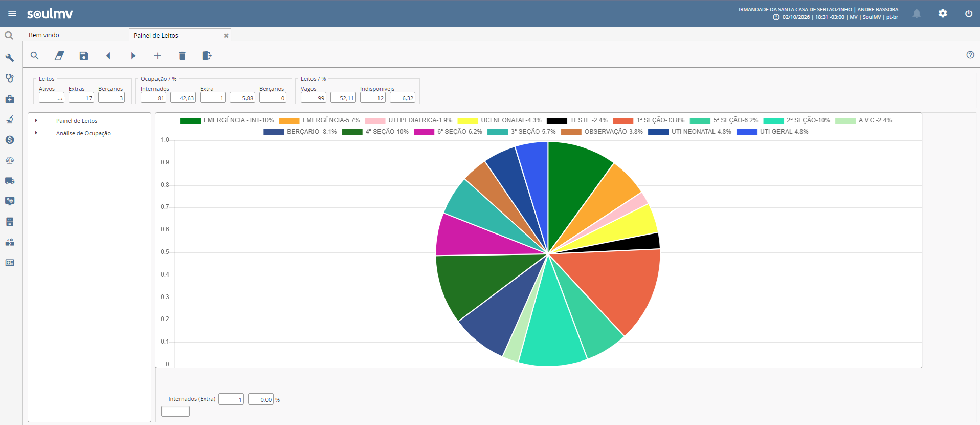Click the exit door toolbar icon
The height and width of the screenshot is (425, 980).
[207, 56]
